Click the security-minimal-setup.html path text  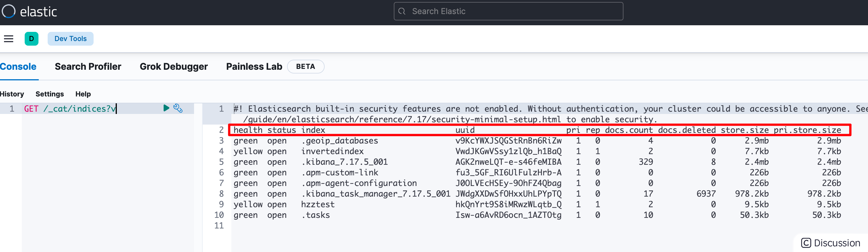coord(496,119)
